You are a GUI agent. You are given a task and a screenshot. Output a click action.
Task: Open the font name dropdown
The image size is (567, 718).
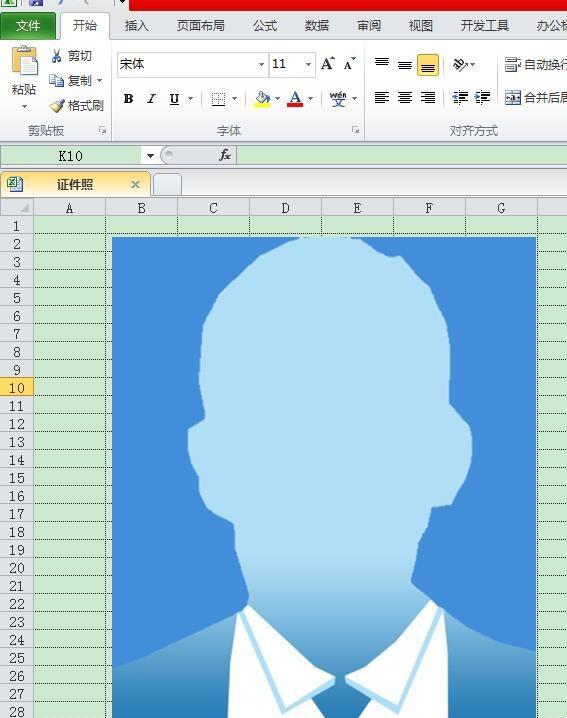[262, 64]
